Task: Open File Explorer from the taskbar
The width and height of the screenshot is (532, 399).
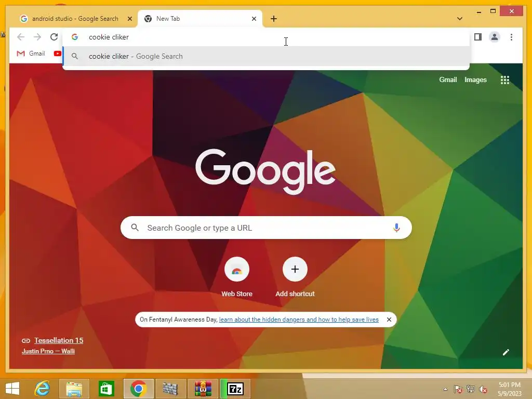Action: click(74, 389)
